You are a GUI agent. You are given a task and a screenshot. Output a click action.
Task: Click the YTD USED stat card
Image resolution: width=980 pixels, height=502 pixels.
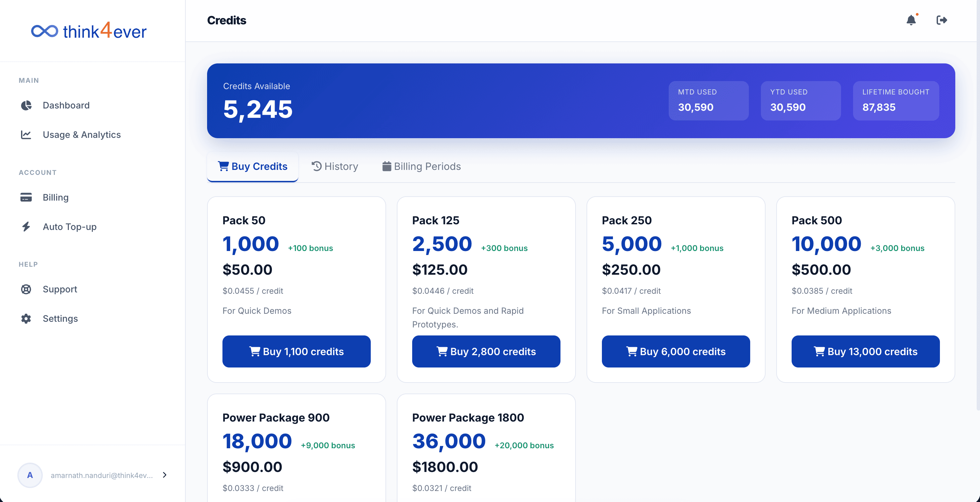point(801,101)
